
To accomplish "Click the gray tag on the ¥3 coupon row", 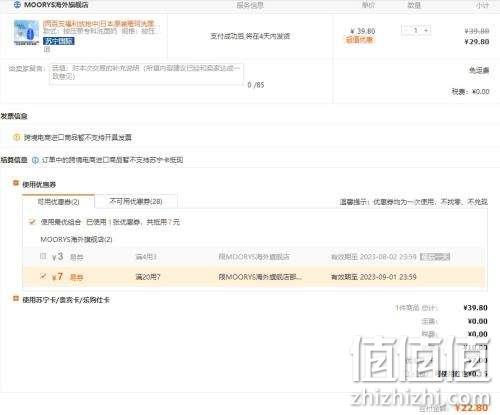I will coord(435,257).
